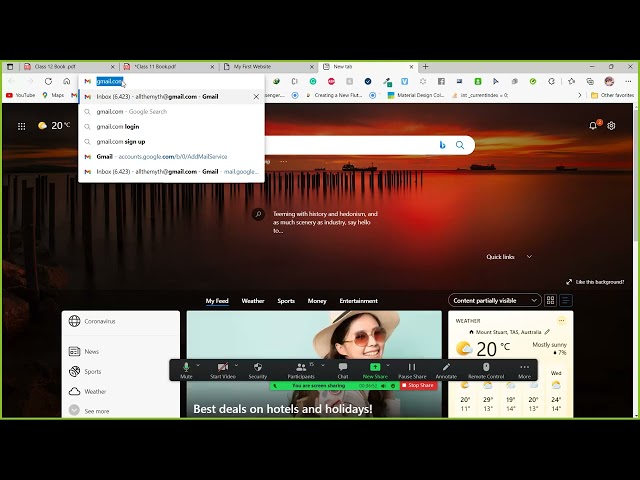The image size is (640, 480).
Task: Expand See more in sidebar
Action: (89, 410)
